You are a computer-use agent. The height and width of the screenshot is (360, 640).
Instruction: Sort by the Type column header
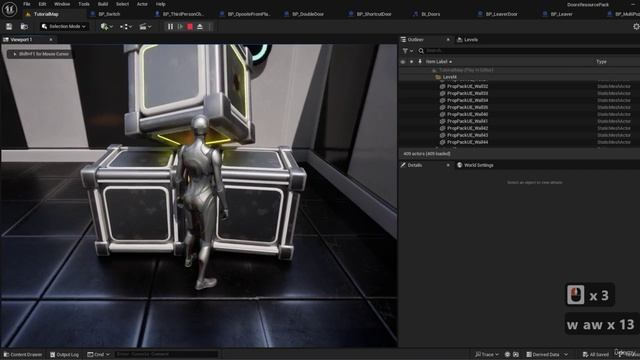[601, 62]
